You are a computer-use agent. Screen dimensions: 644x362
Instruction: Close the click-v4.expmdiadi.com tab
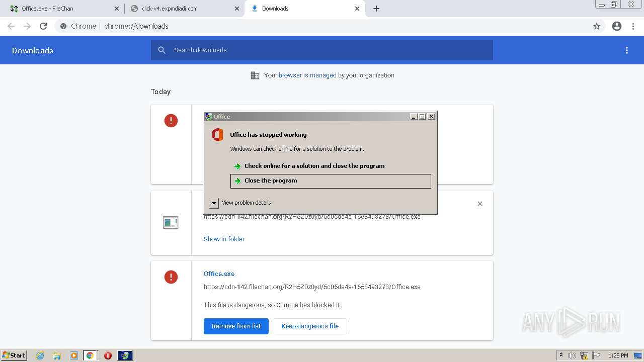pyautogui.click(x=237, y=9)
